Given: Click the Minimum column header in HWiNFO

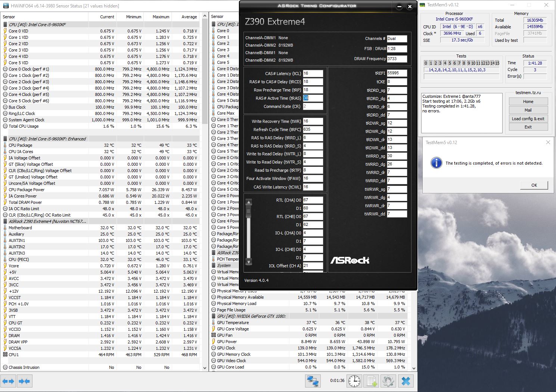Looking at the screenshot, I should (130, 17).
